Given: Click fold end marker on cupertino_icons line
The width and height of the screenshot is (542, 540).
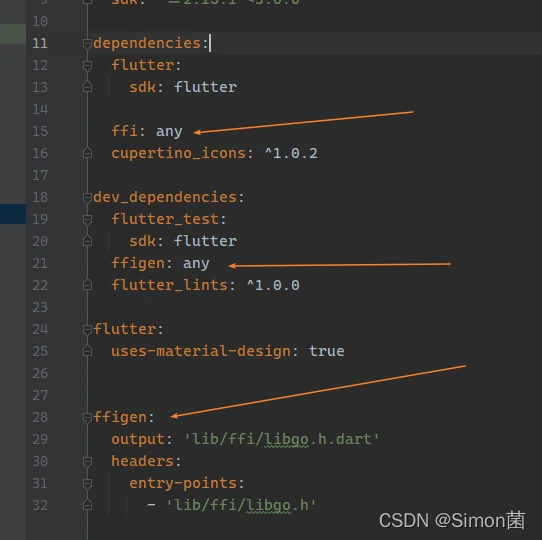Looking at the screenshot, I should pos(87,153).
